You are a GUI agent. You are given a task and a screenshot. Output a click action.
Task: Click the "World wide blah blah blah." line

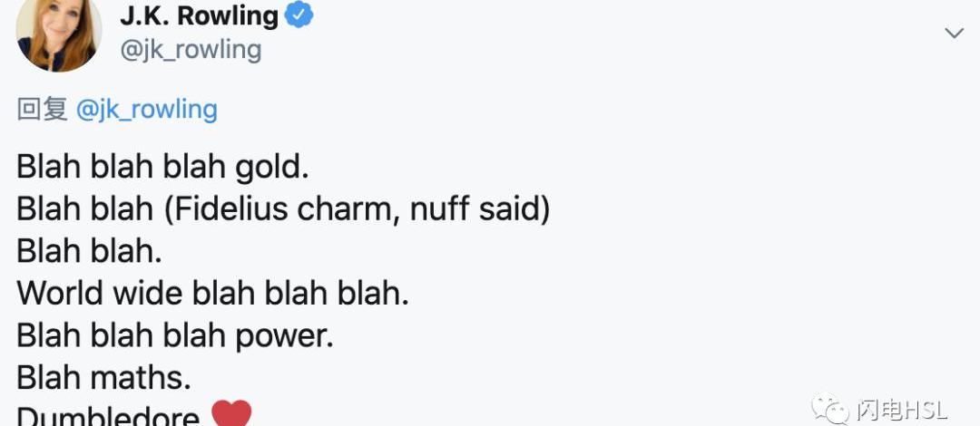pyautogui.click(x=213, y=294)
